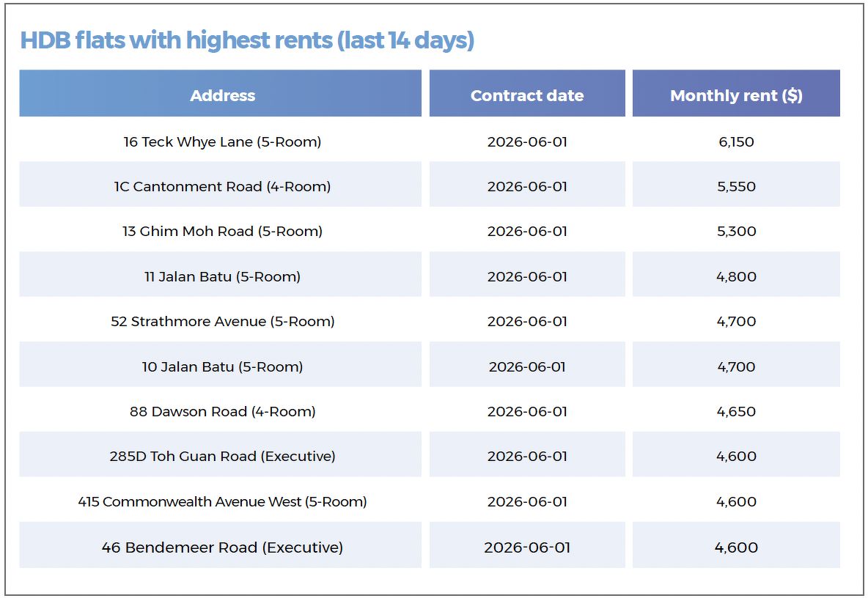The image size is (868, 601).
Task: Click the Contract date column header
Action: 527,94
